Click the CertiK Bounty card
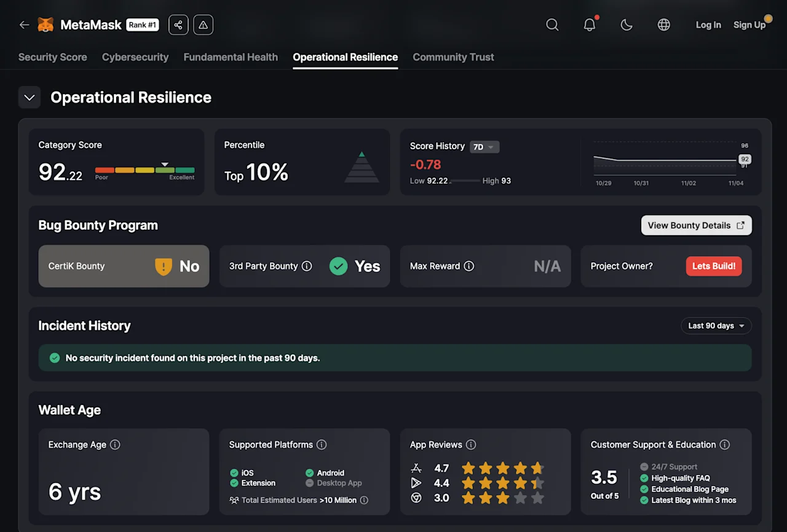The image size is (787, 532). tap(124, 266)
